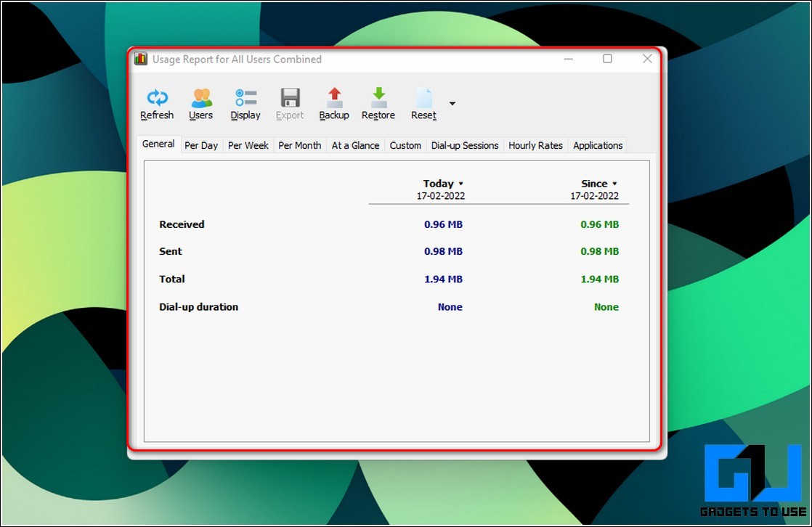Click Today's Received value 0.96 MB
This screenshot has height=527, width=812.
(x=443, y=224)
